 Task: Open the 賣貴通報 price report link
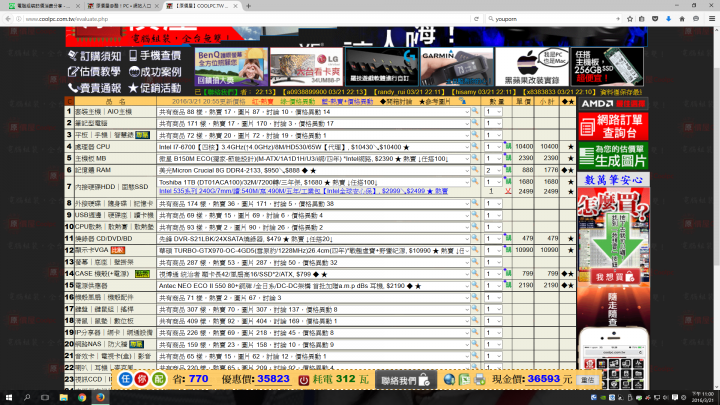click(94, 88)
